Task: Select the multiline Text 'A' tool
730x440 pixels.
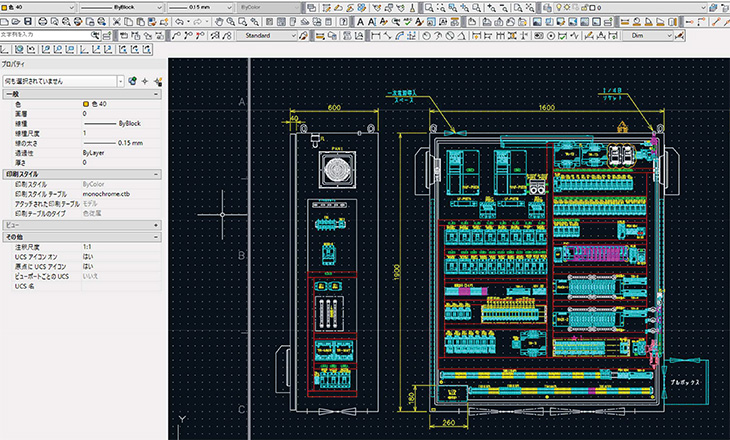Action: [x=360, y=21]
